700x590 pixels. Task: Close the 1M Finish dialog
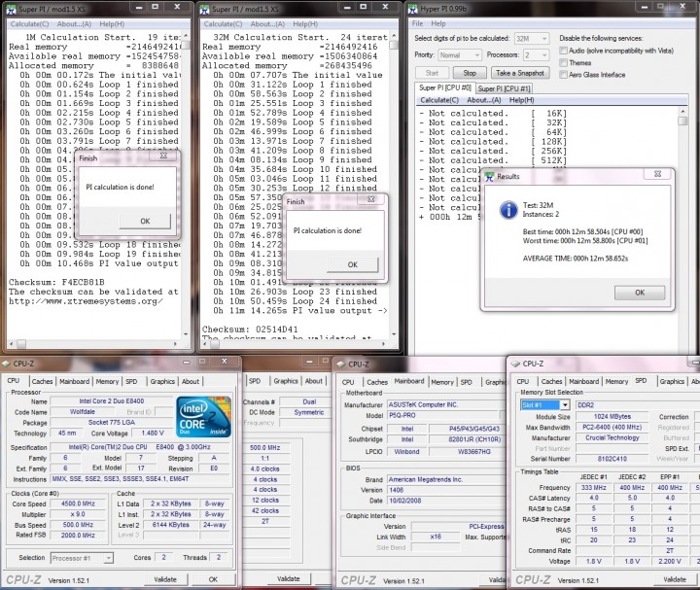click(x=163, y=156)
